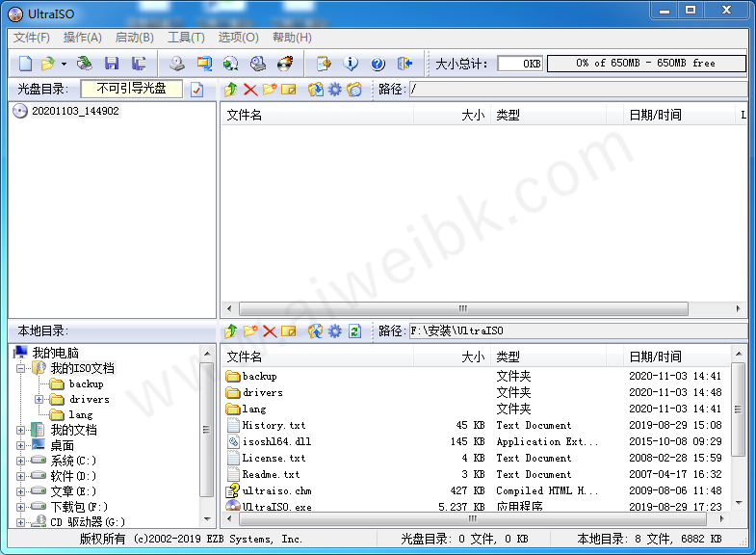Click the 不可引导光盘 boot type button
The width and height of the screenshot is (756, 555).
pyautogui.click(x=132, y=89)
